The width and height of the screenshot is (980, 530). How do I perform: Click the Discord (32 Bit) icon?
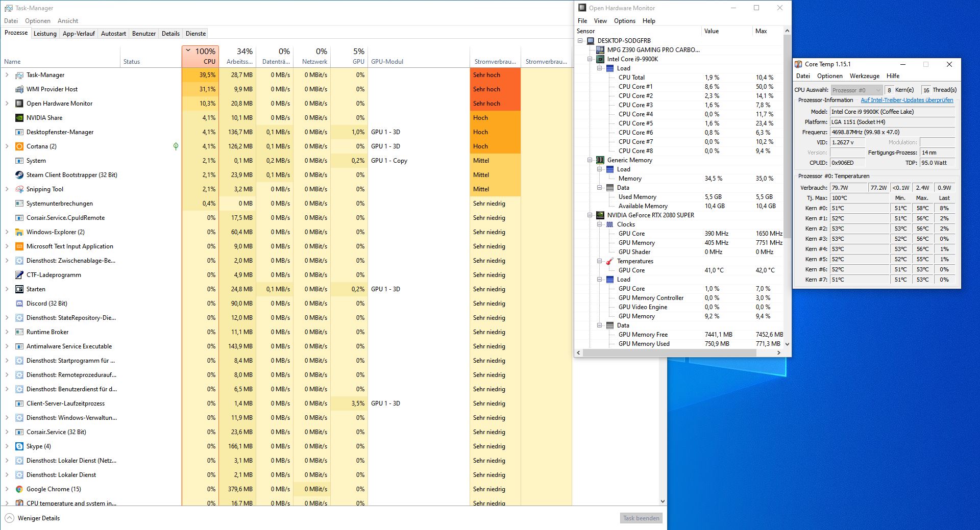pos(19,304)
